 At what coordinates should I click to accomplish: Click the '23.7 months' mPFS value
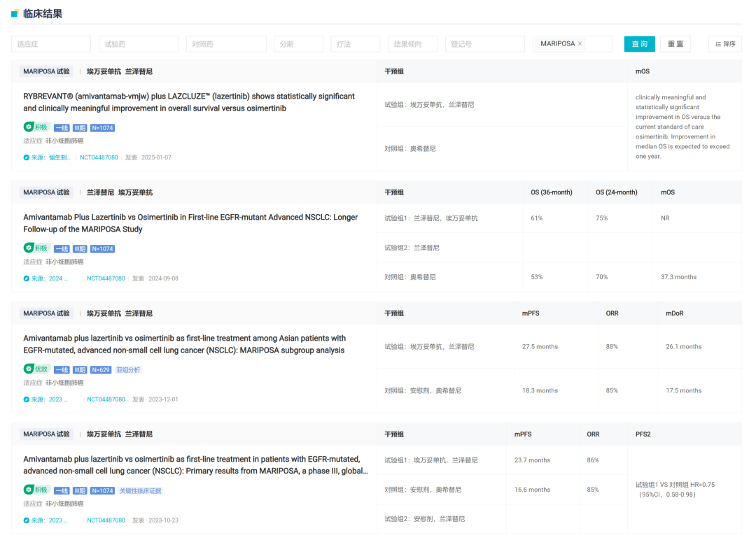532,460
